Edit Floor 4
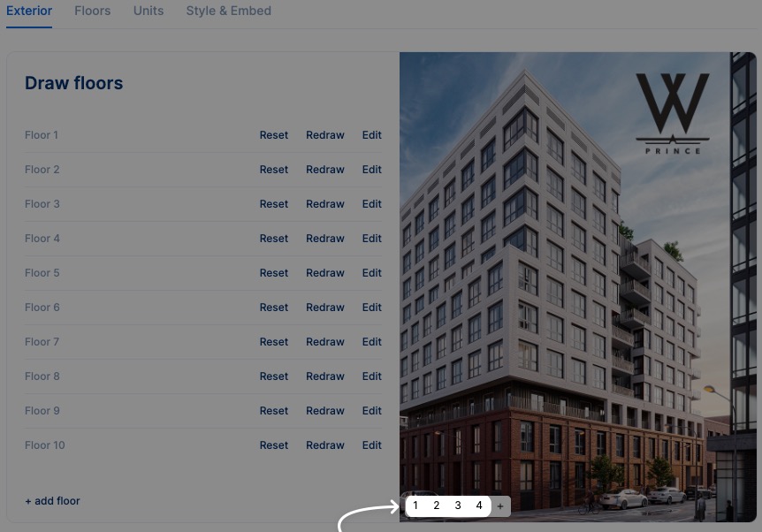Image resolution: width=762 pixels, height=532 pixels. pos(372,239)
